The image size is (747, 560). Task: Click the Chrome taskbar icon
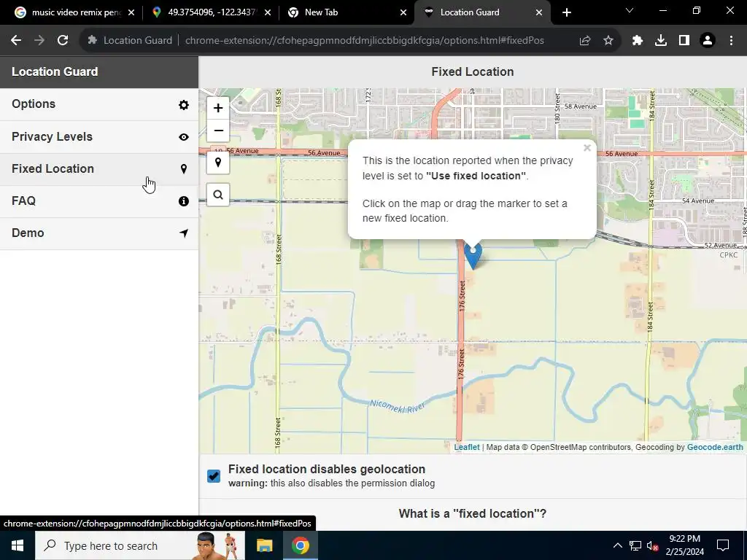(300, 545)
